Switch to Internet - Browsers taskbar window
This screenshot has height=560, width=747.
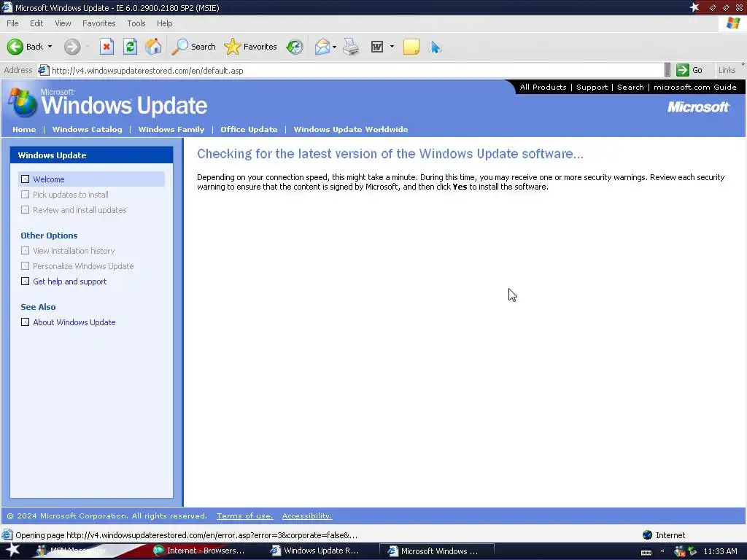(x=200, y=551)
